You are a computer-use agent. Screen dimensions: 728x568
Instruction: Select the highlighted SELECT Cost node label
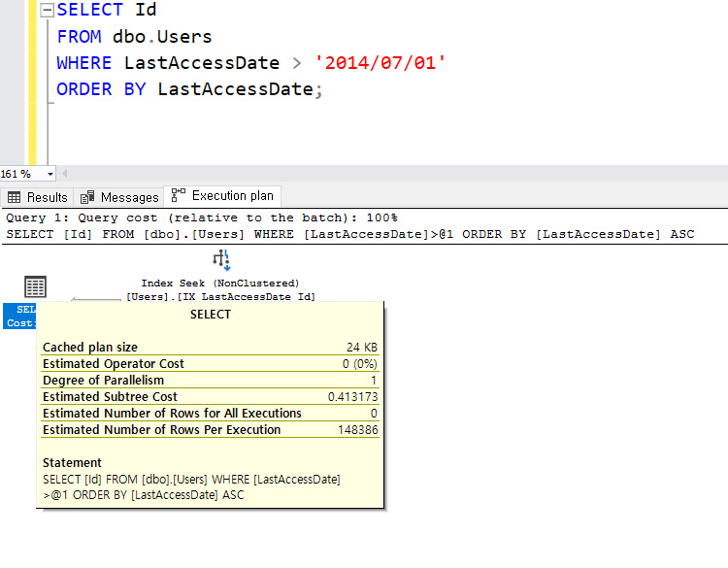19,316
